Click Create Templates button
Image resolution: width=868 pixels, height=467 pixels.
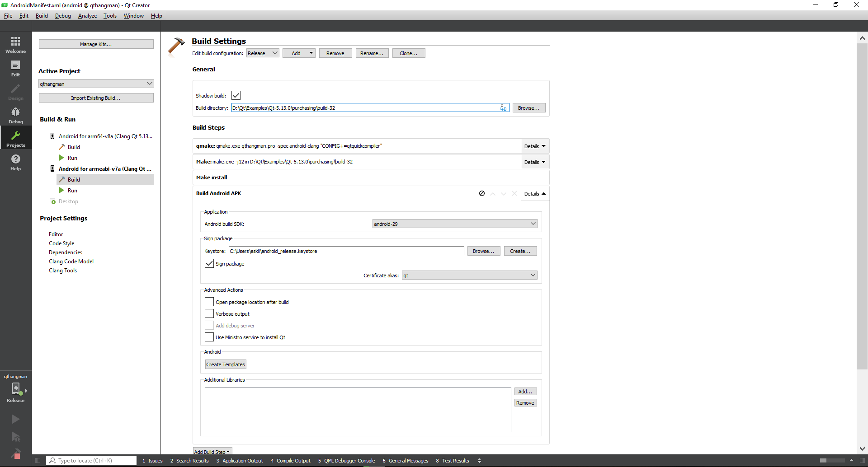[x=226, y=364]
